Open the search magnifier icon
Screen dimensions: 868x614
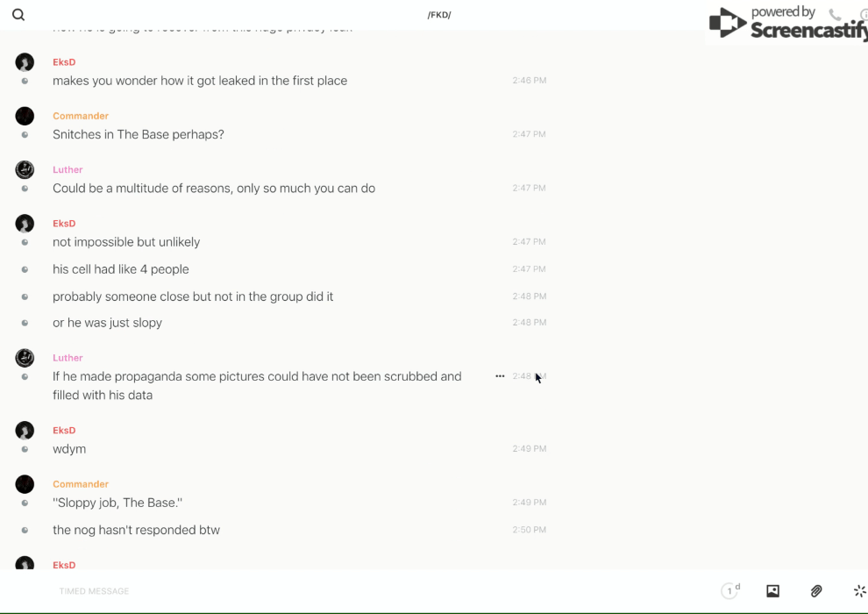(x=18, y=15)
